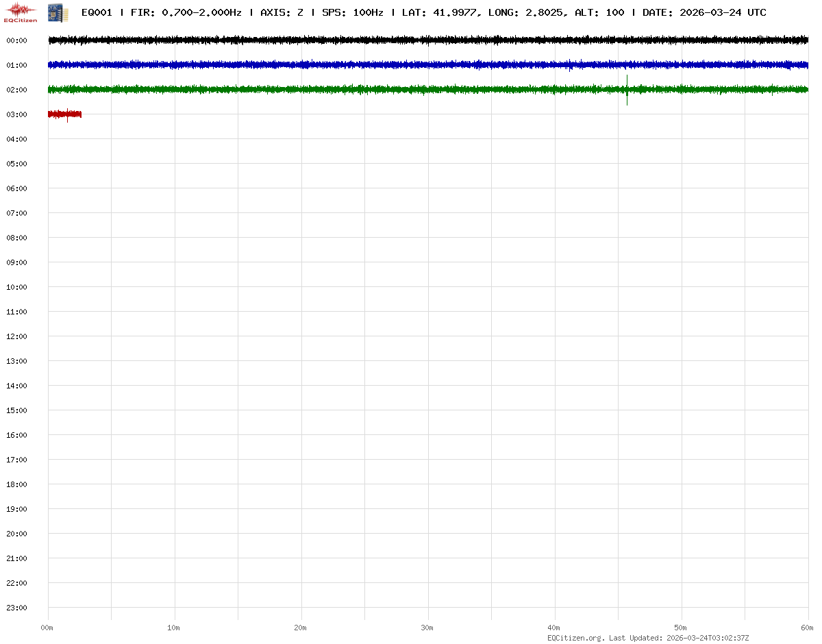Click the 02:00 hour row label
822x644 pixels.
(x=16, y=90)
